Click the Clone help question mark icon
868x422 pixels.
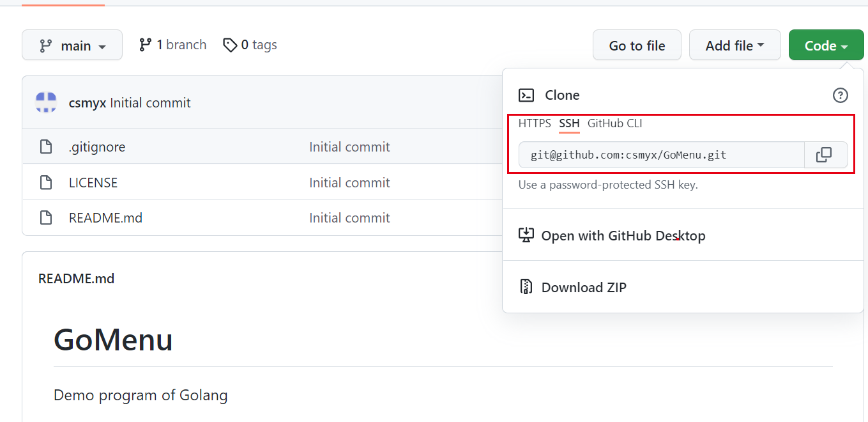point(840,95)
